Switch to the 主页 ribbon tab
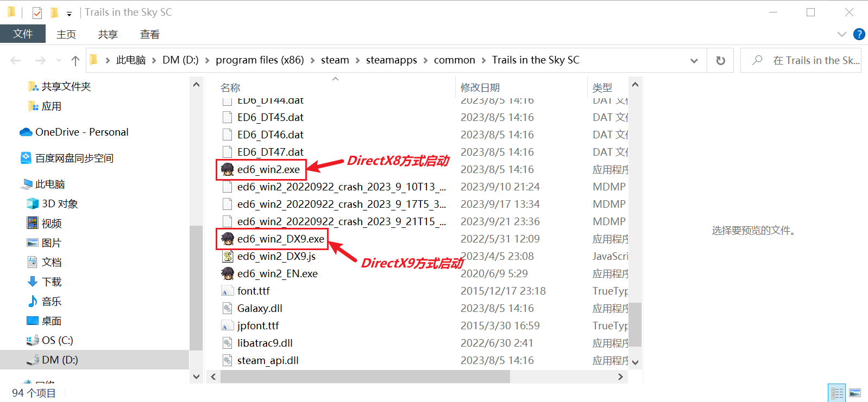This screenshot has height=402, width=868. click(66, 34)
